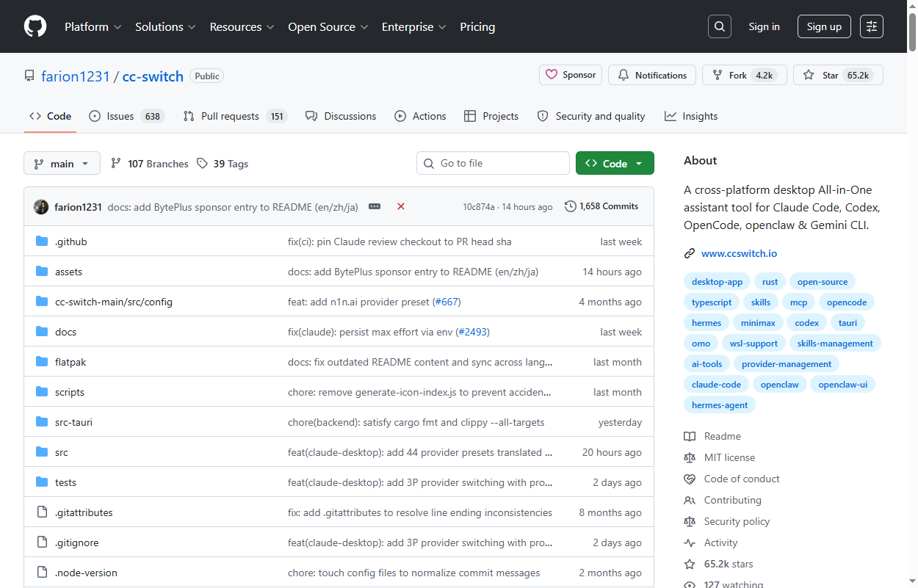Fork the repository using Fork button

pos(745,75)
